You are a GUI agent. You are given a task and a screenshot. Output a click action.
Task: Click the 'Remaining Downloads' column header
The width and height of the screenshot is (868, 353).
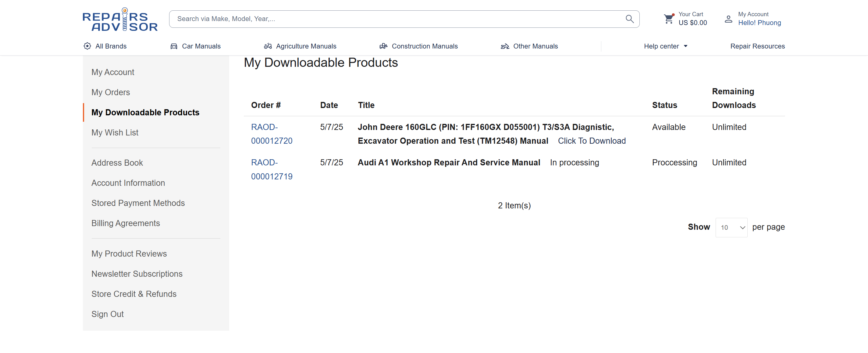coord(734,98)
